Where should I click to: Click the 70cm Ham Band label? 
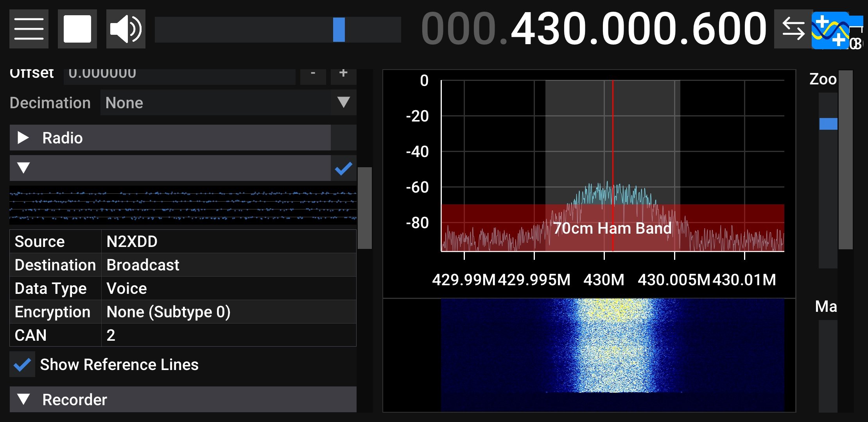(612, 228)
